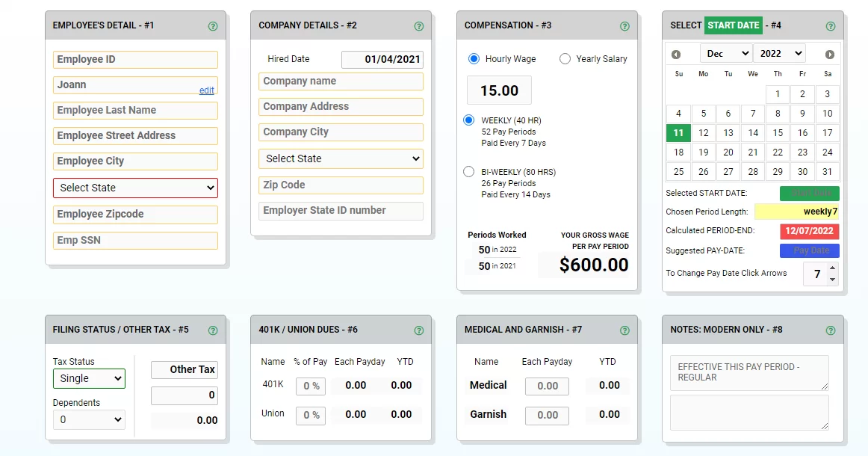Open help for Medical and Garnish panel

(x=624, y=329)
